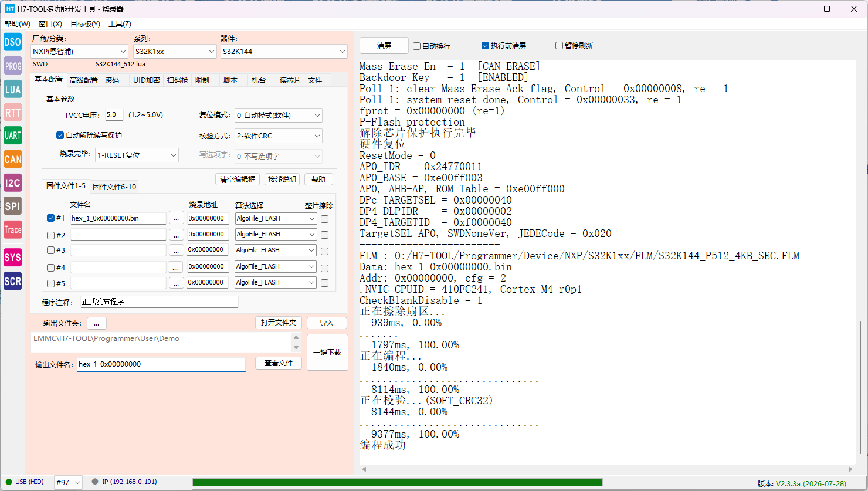The width and height of the screenshot is (868, 491).
Task: Click the log panel horizontal scrollbar
Action: (x=607, y=469)
